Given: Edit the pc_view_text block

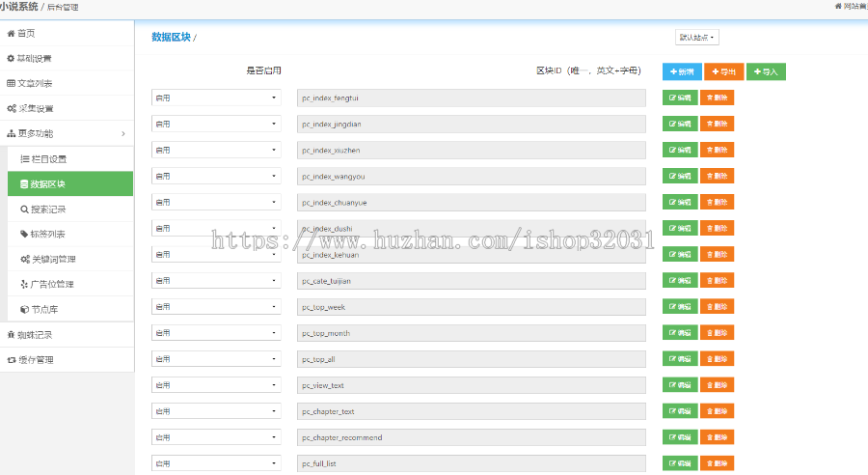Looking at the screenshot, I should point(680,384).
